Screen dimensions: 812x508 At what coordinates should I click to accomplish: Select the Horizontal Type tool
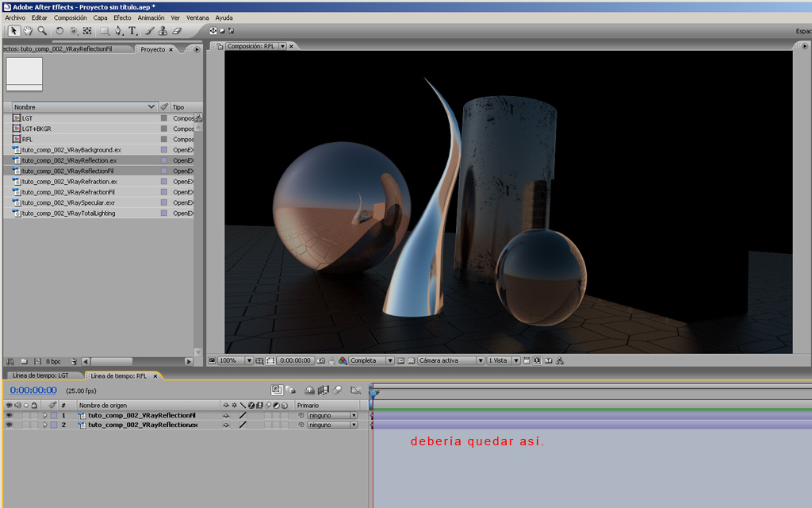point(132,31)
